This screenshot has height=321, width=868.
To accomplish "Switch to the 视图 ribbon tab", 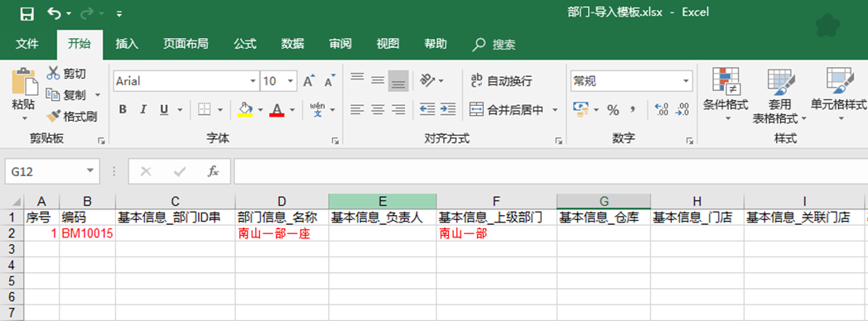I will 388,44.
